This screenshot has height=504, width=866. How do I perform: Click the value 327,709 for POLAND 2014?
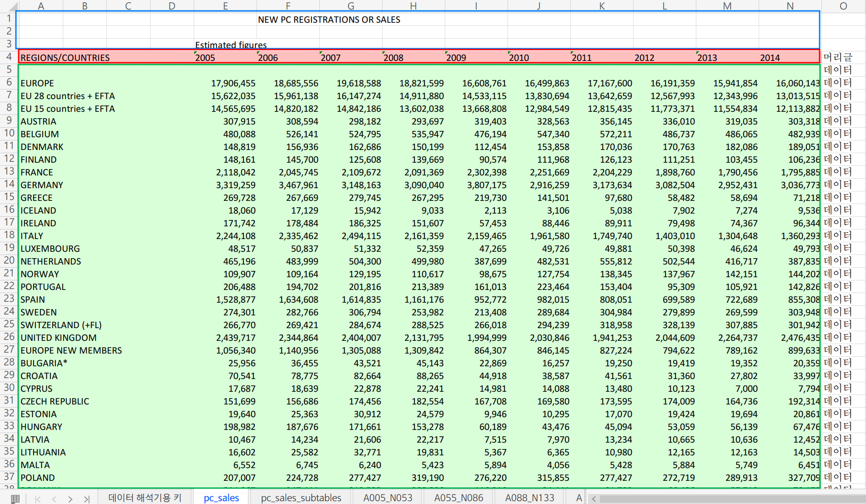[x=804, y=478]
